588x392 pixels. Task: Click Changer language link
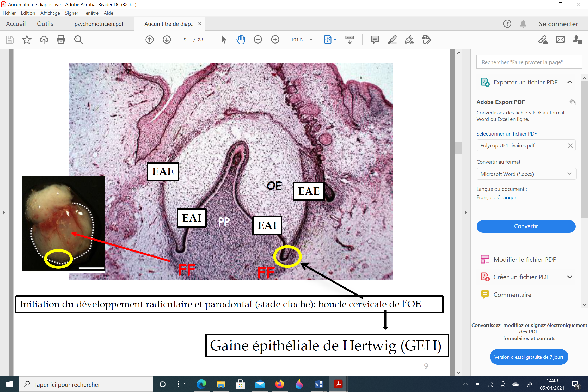pos(506,197)
